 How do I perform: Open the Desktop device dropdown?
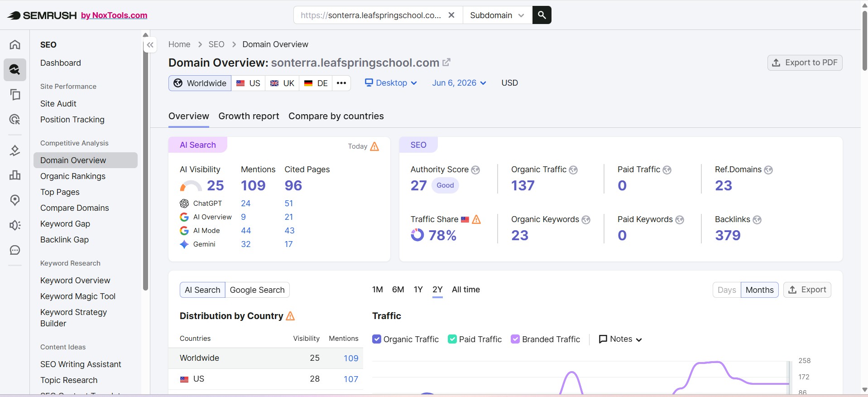391,83
